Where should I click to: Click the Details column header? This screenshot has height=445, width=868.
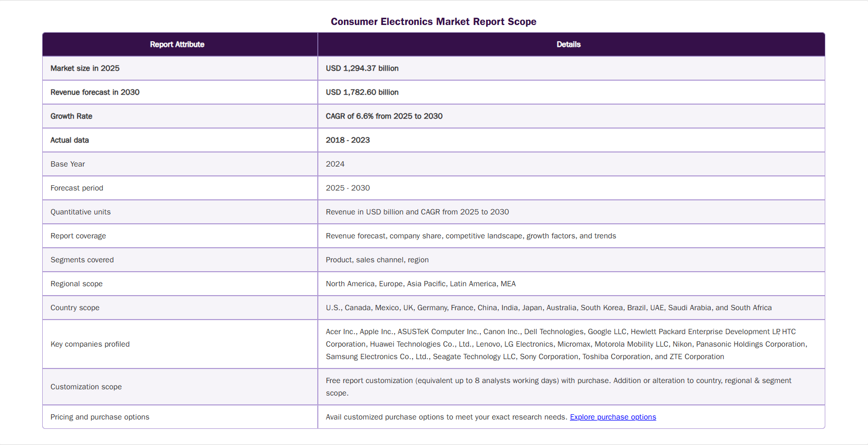pyautogui.click(x=568, y=44)
